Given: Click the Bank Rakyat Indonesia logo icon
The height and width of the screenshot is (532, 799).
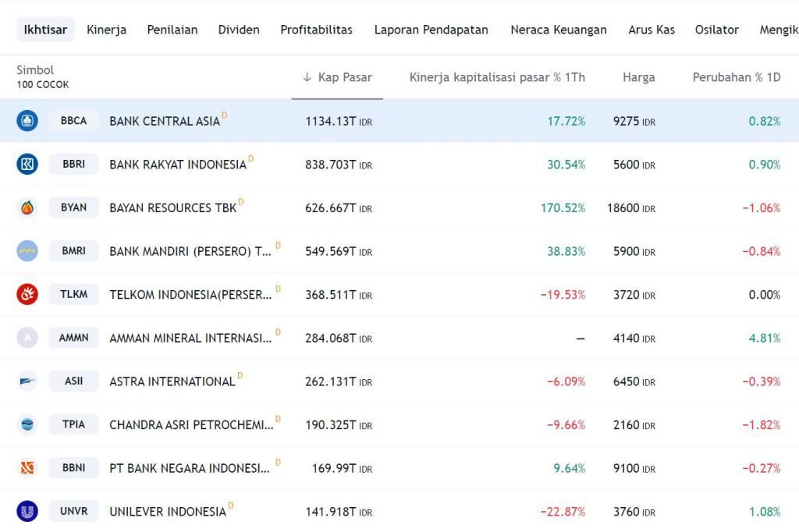Looking at the screenshot, I should [x=28, y=164].
